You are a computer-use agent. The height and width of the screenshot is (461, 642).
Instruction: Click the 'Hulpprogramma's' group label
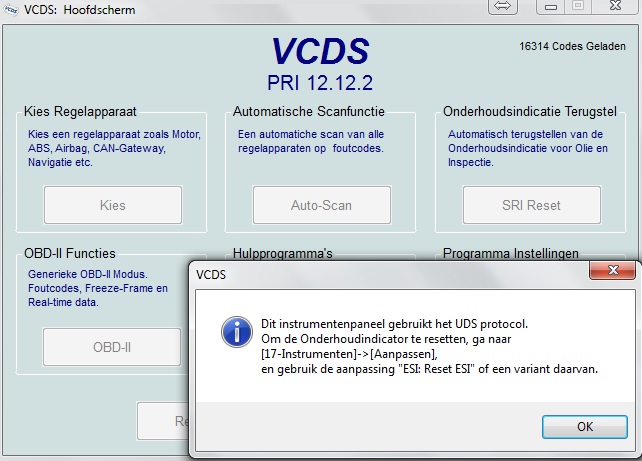tap(283, 253)
